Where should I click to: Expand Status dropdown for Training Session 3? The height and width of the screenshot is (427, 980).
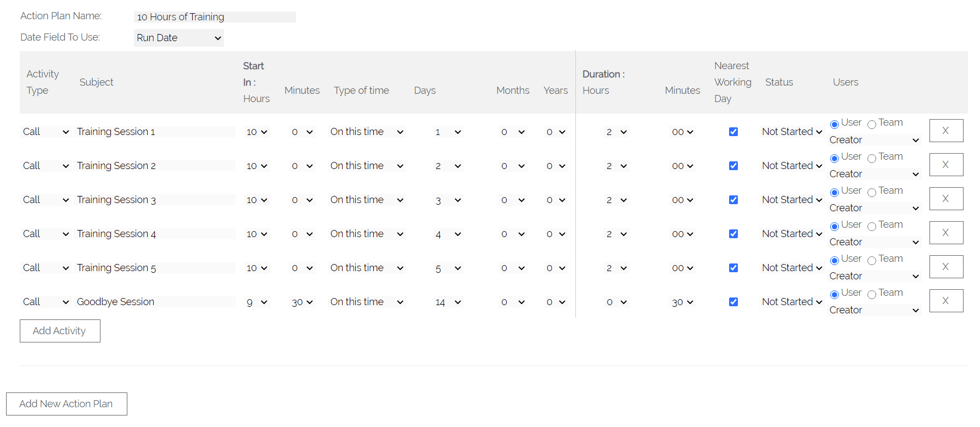pos(791,200)
